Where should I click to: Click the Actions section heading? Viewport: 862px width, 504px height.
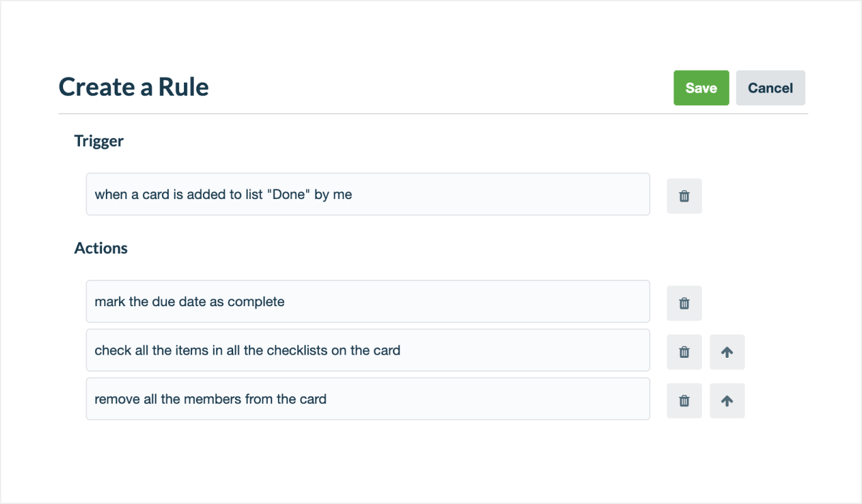click(101, 248)
